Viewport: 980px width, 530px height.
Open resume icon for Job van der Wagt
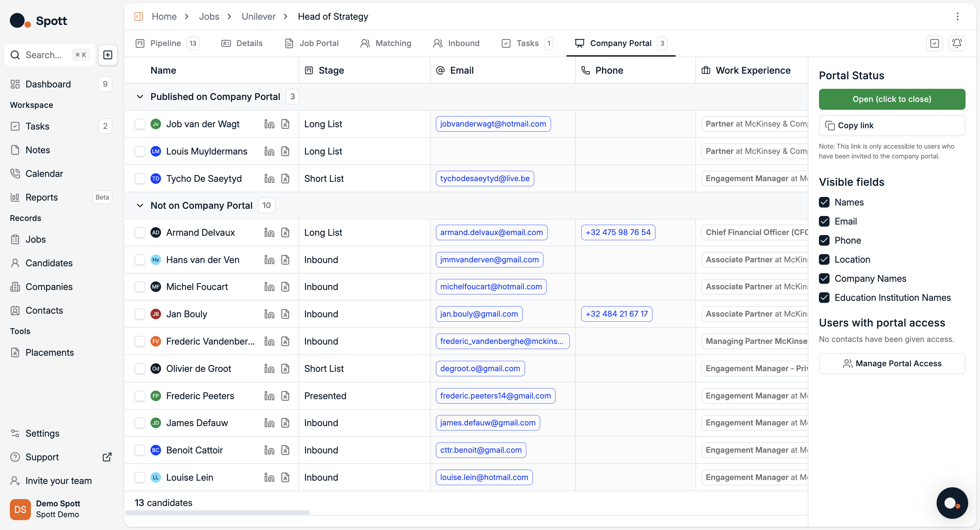click(x=285, y=124)
